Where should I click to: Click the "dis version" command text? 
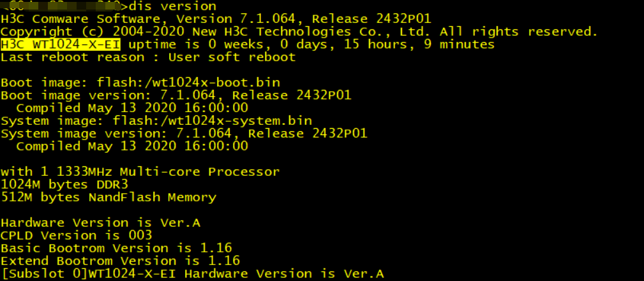[x=172, y=6]
